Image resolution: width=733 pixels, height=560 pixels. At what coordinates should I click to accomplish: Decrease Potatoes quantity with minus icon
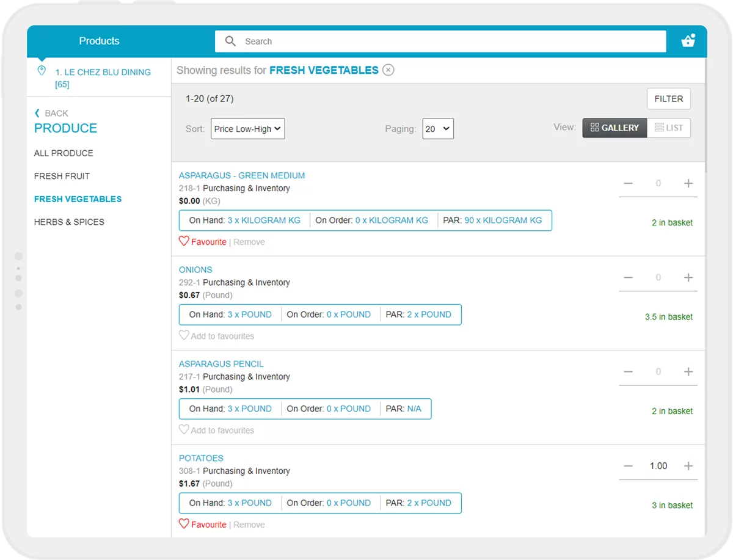click(x=628, y=466)
